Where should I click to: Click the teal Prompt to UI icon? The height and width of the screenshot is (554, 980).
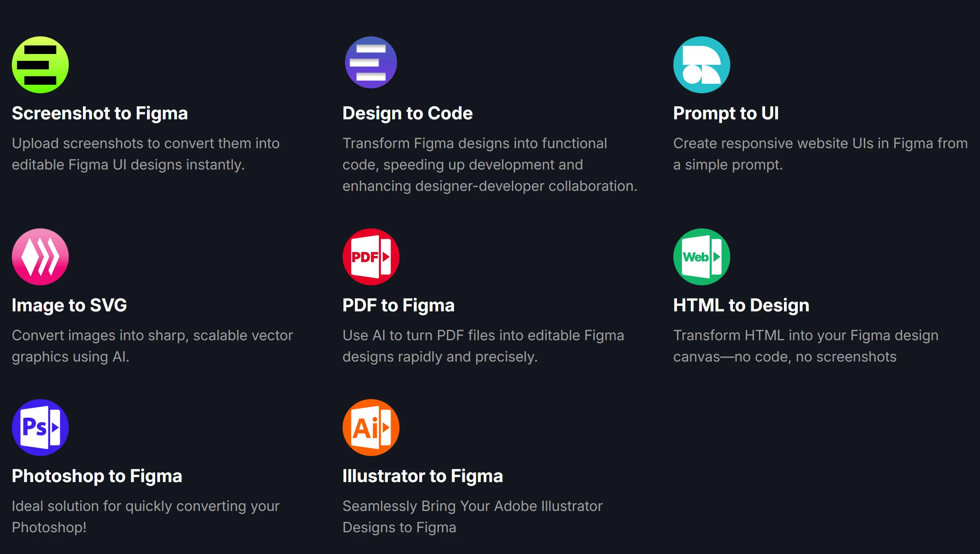[701, 65]
